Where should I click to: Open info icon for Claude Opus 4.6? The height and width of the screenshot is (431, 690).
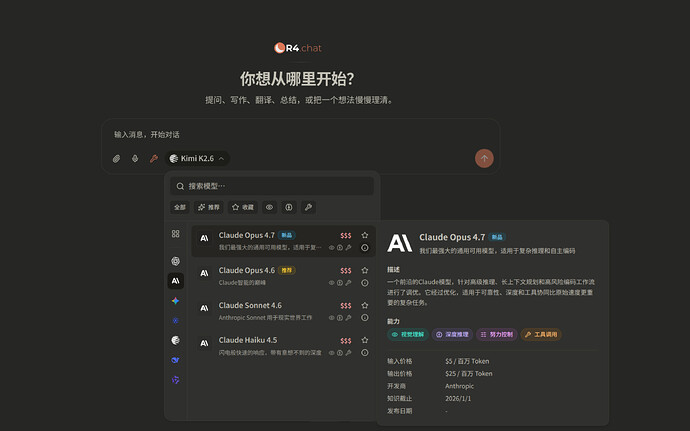tap(365, 283)
